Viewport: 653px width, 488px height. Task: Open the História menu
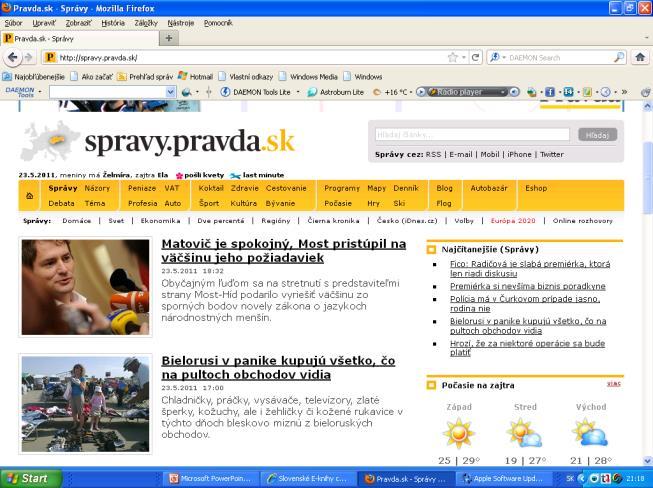click(113, 23)
